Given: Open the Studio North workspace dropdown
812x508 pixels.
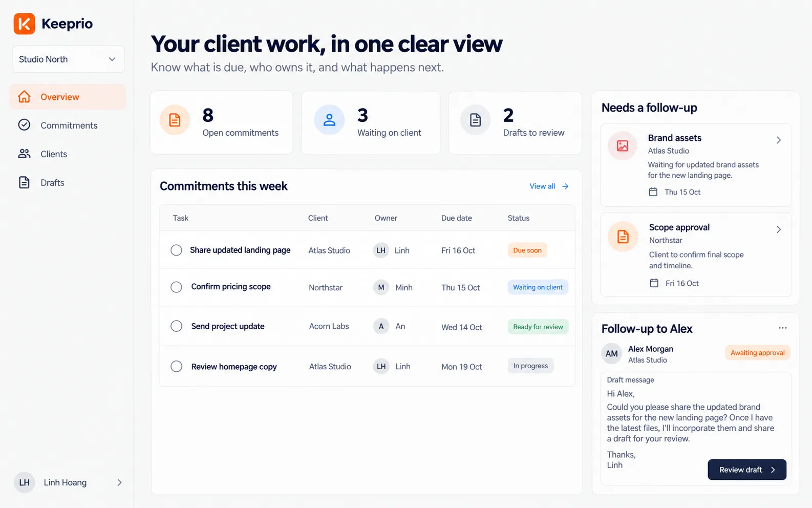Looking at the screenshot, I should click(69, 59).
